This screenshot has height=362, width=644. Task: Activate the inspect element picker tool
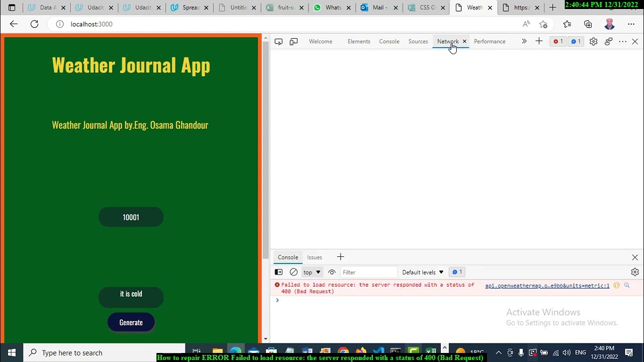(x=279, y=42)
